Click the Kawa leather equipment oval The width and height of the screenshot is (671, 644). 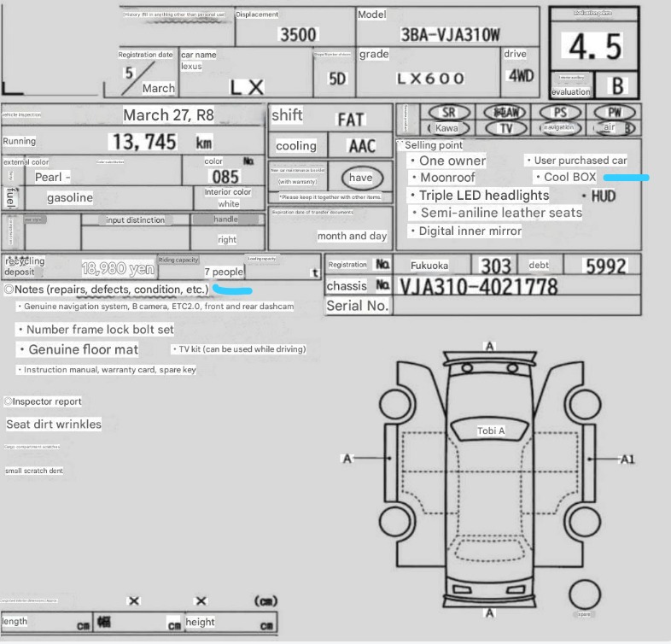(x=446, y=127)
